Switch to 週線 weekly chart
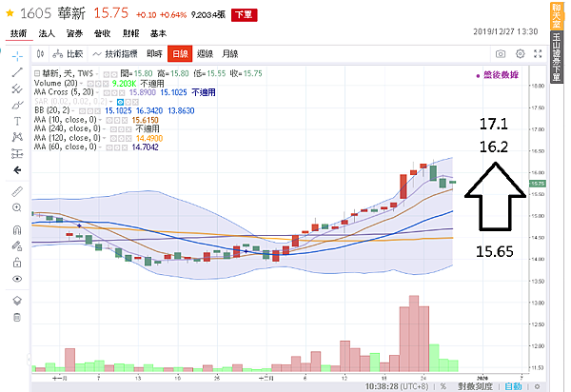 [205, 54]
